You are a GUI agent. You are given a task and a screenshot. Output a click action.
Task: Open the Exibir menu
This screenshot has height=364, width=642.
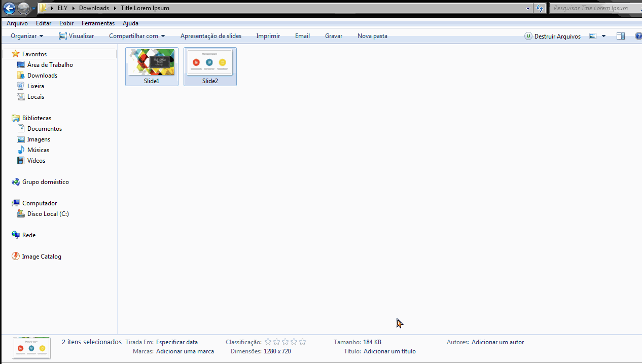pyautogui.click(x=66, y=23)
